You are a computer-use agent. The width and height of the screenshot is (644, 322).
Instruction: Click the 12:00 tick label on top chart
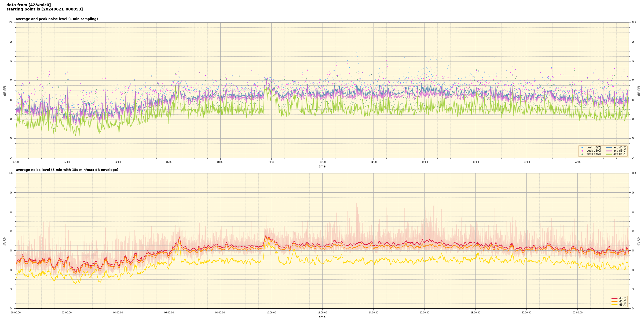pyautogui.click(x=322, y=162)
